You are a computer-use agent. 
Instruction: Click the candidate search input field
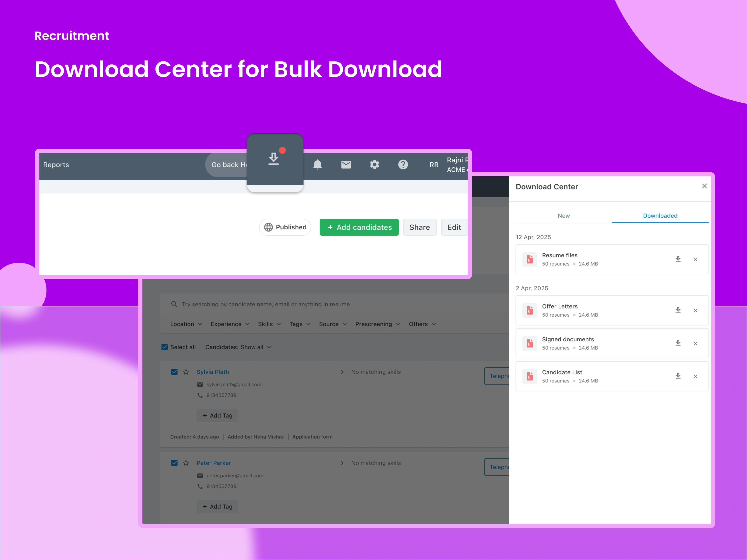(x=334, y=304)
